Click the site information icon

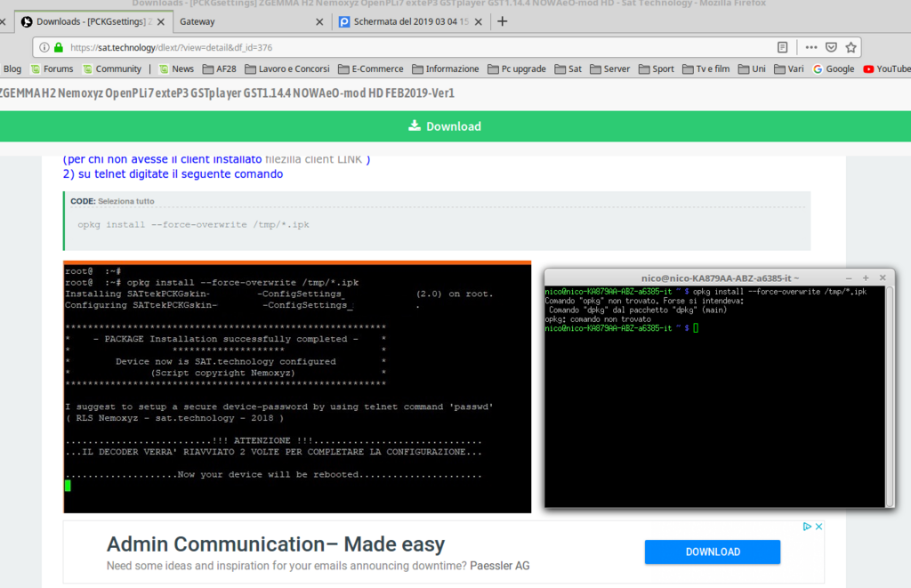(44, 48)
